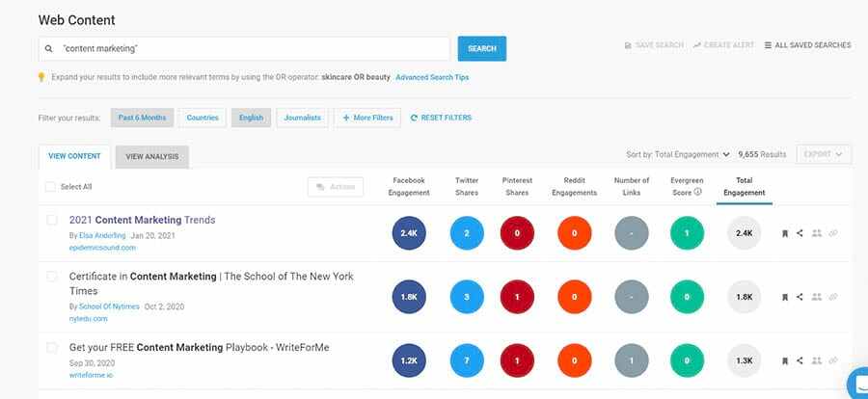The height and width of the screenshot is (399, 868).
Task: Expand the Export dropdown
Action: pyautogui.click(x=824, y=154)
